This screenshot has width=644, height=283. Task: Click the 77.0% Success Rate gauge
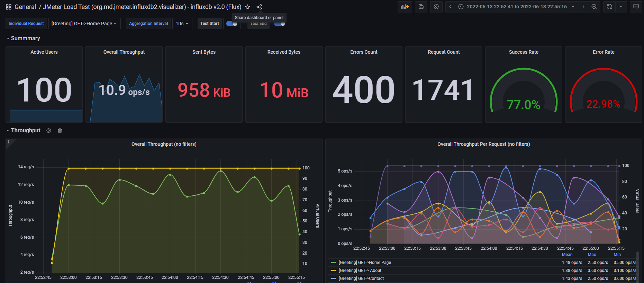point(524,91)
